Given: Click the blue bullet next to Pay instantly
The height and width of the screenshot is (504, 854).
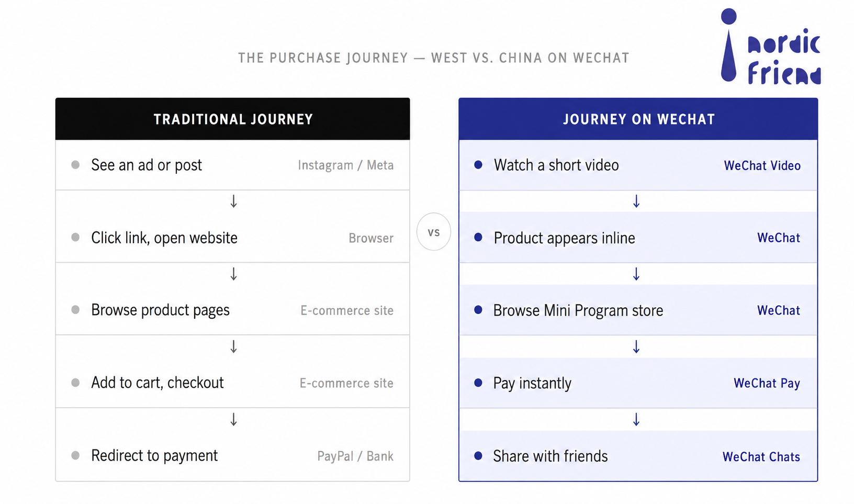Looking at the screenshot, I should point(478,383).
